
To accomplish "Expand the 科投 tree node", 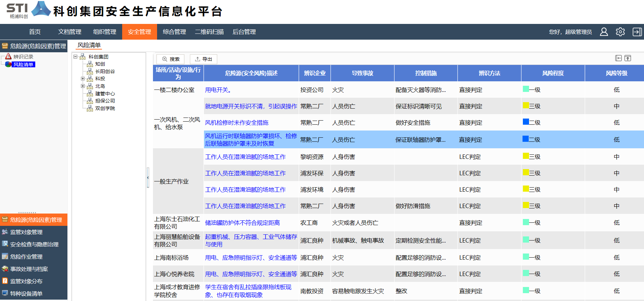I will (83, 79).
